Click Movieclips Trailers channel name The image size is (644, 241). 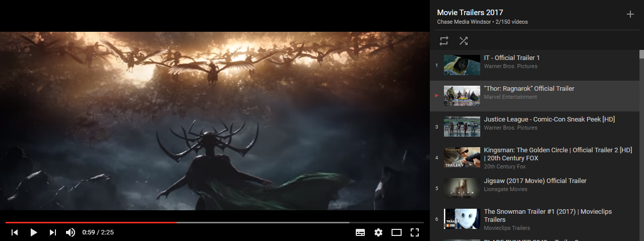[507, 228]
